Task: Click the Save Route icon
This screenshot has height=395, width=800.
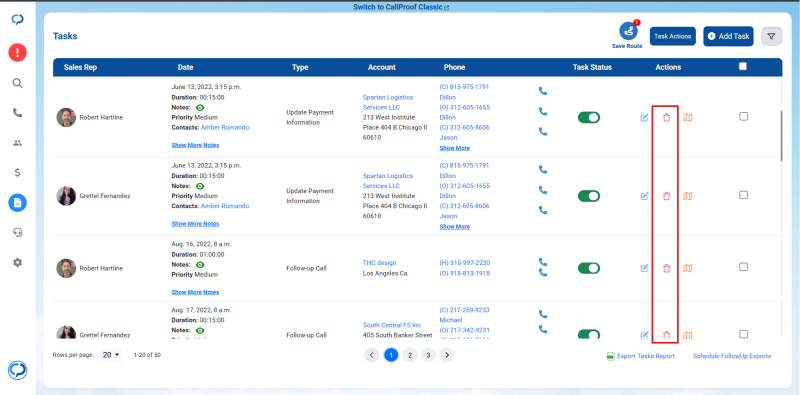Action: pos(628,31)
